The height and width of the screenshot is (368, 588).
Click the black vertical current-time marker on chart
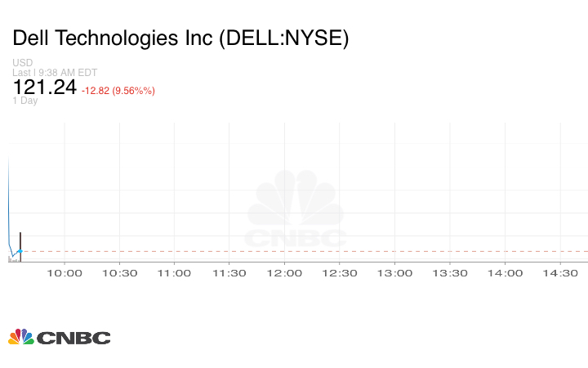click(x=20, y=245)
